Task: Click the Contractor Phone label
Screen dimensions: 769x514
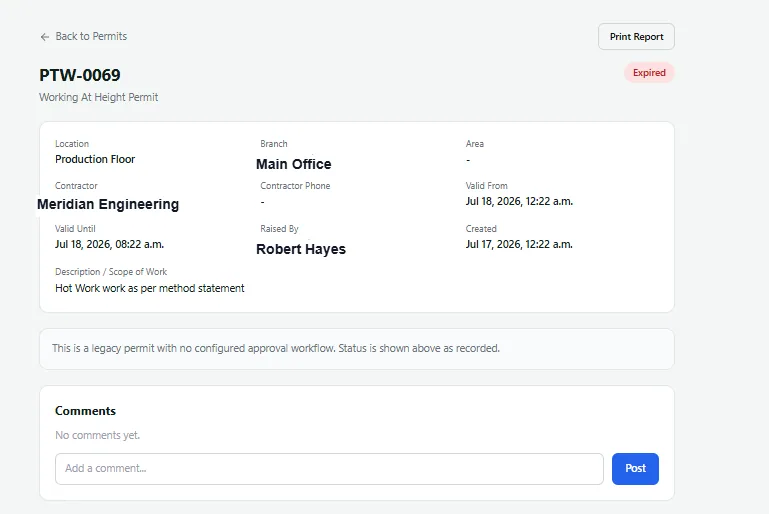Action: [x=295, y=186]
